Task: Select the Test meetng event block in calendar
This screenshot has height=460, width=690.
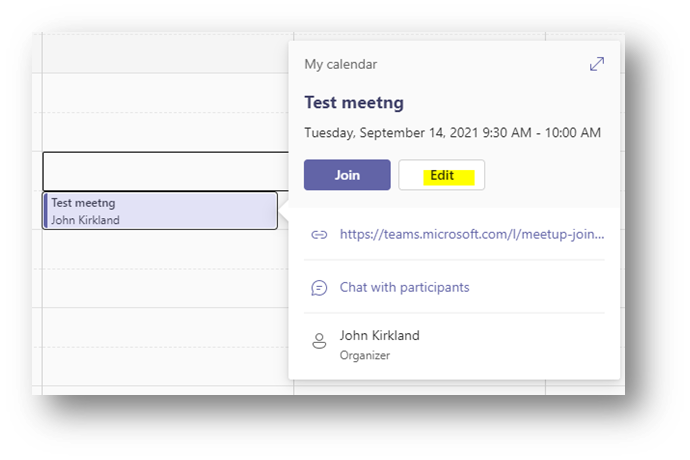Action: (x=160, y=210)
